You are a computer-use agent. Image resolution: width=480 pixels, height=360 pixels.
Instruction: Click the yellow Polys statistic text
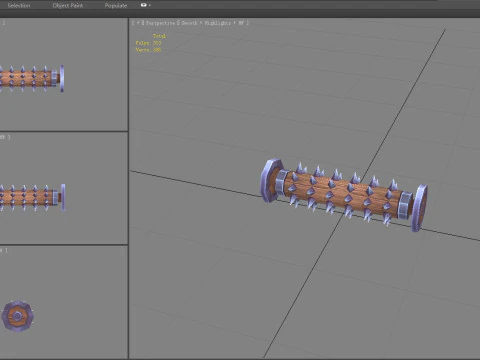148,43
